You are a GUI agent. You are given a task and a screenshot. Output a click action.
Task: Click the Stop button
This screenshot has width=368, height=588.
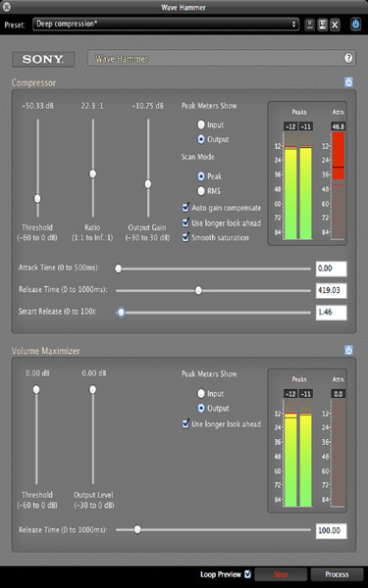click(x=281, y=574)
